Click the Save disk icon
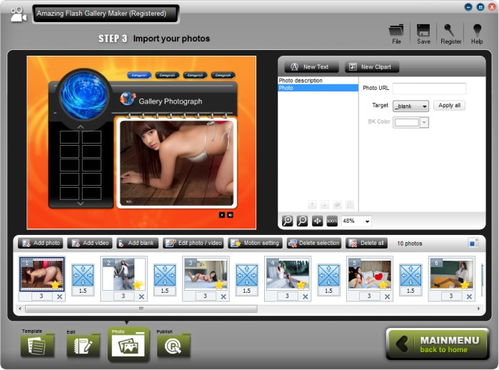Viewport: 499px width, 370px height. click(423, 30)
